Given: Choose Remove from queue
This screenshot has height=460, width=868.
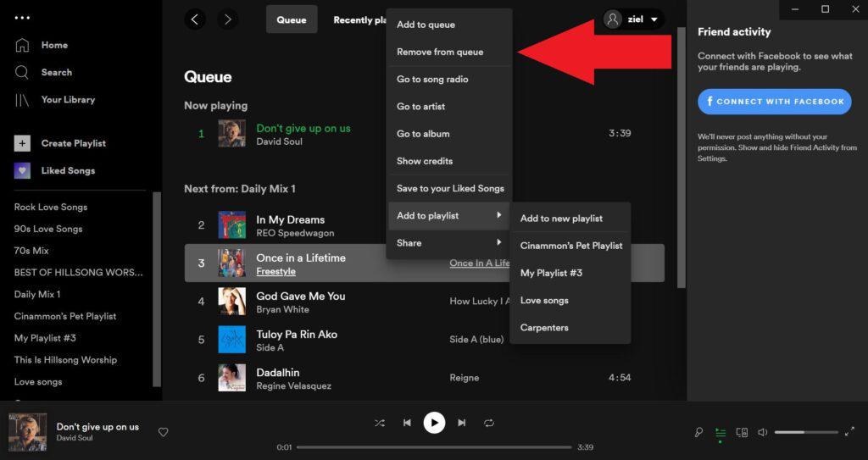Looking at the screenshot, I should click(x=449, y=52).
